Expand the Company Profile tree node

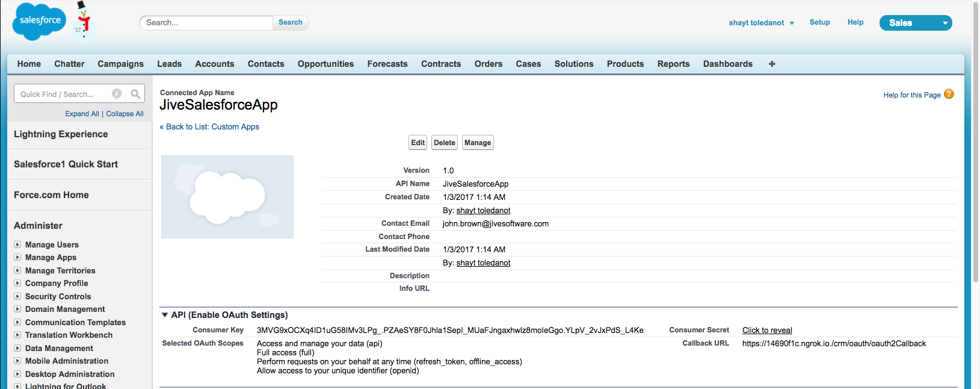pyautogui.click(x=17, y=283)
